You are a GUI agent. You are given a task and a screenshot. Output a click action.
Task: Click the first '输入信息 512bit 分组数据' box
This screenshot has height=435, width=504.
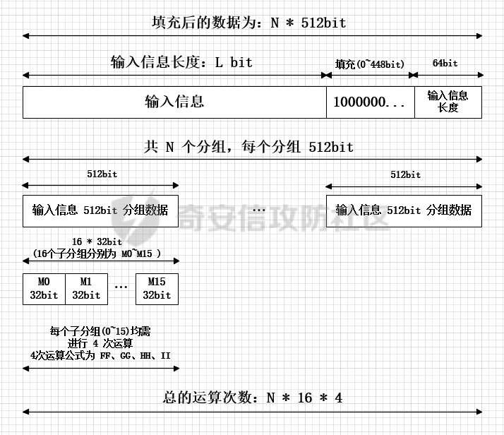coord(100,211)
